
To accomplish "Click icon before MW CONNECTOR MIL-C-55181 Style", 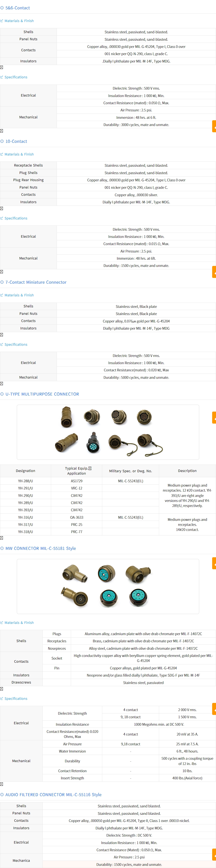I will click(x=2, y=548).
